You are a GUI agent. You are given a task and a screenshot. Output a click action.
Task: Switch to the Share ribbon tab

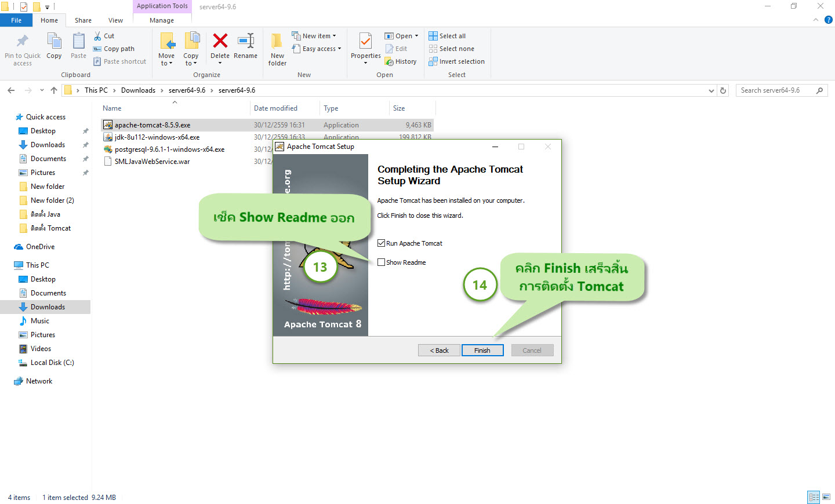(83, 20)
